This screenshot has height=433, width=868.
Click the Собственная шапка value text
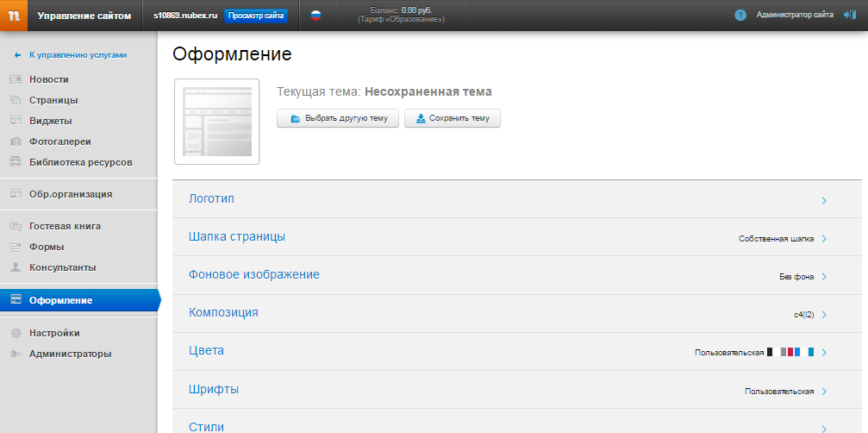tap(776, 239)
